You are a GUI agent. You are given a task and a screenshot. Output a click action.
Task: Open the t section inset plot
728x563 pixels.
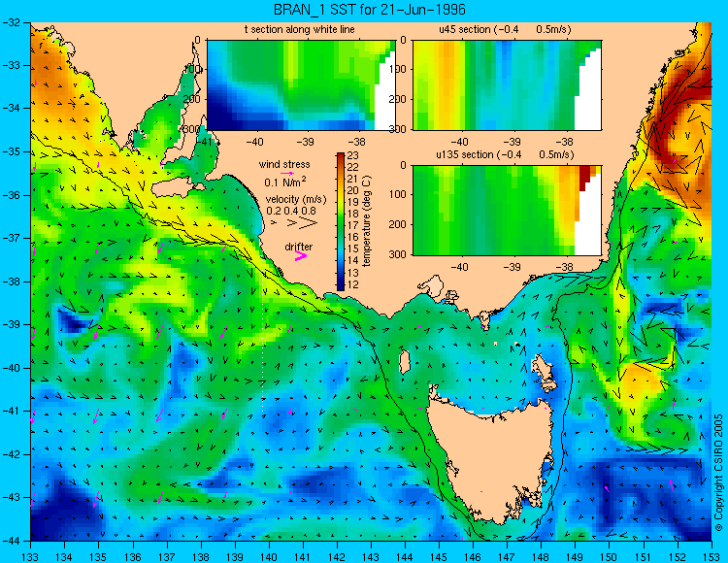[301, 85]
